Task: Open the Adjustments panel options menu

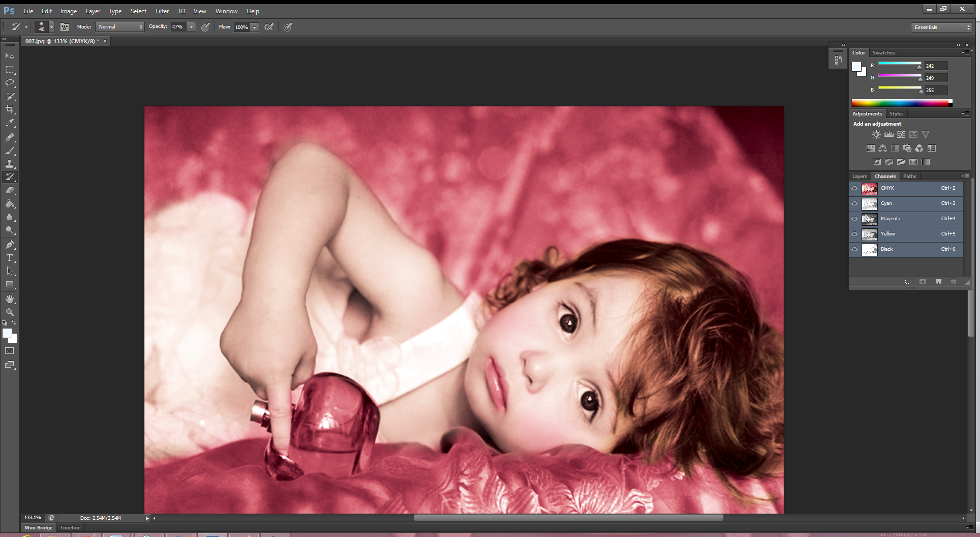Action: pyautogui.click(x=965, y=114)
